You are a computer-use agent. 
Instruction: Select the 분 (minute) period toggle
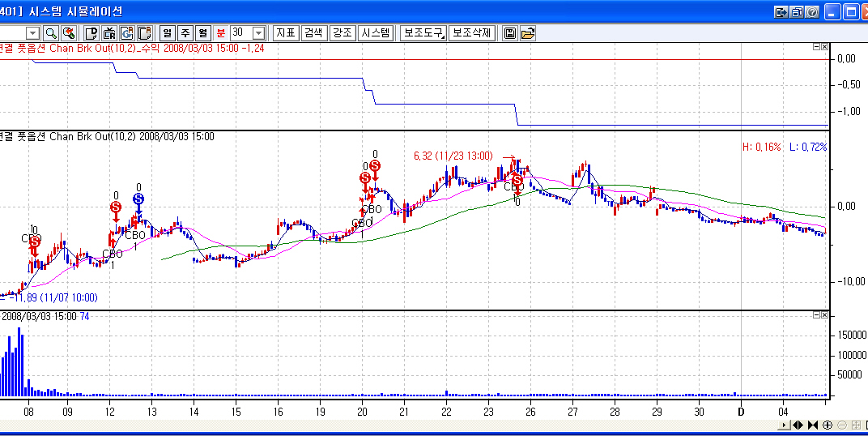point(220,33)
